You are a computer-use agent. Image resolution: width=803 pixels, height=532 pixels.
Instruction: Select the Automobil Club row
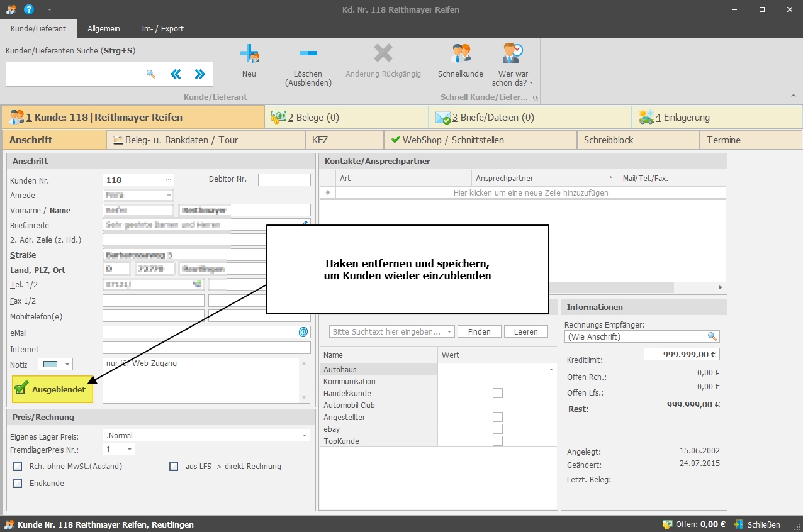(438, 405)
